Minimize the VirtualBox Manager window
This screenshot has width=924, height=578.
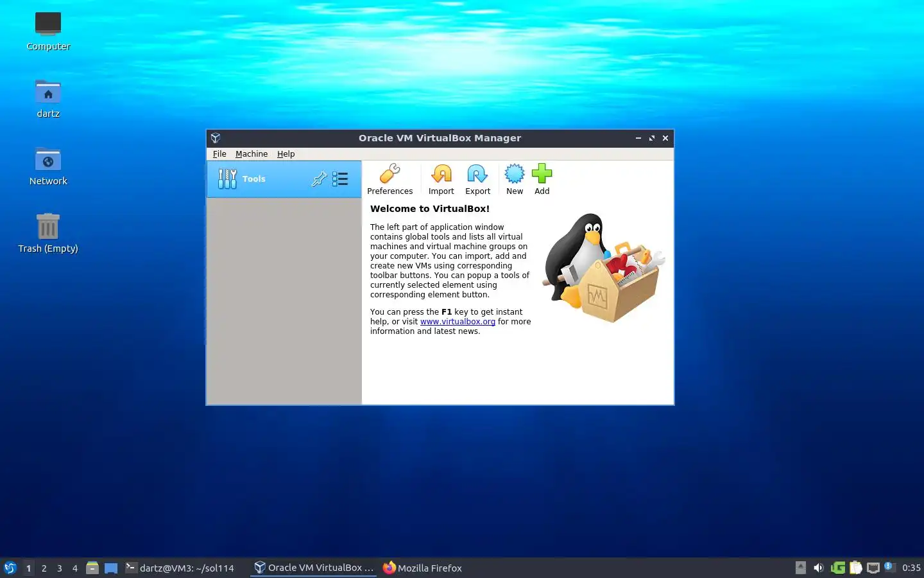point(638,138)
